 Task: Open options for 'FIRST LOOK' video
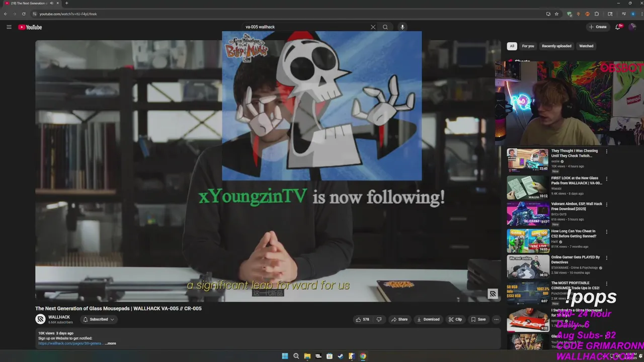pyautogui.click(x=606, y=178)
